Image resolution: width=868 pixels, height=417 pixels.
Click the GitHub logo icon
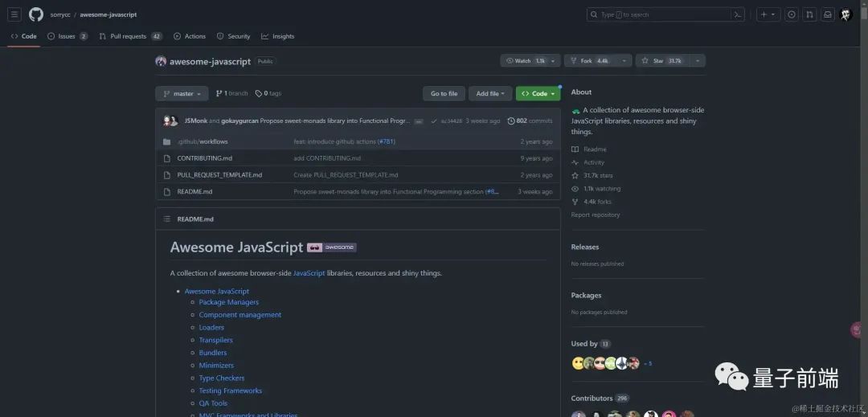pyautogui.click(x=36, y=14)
